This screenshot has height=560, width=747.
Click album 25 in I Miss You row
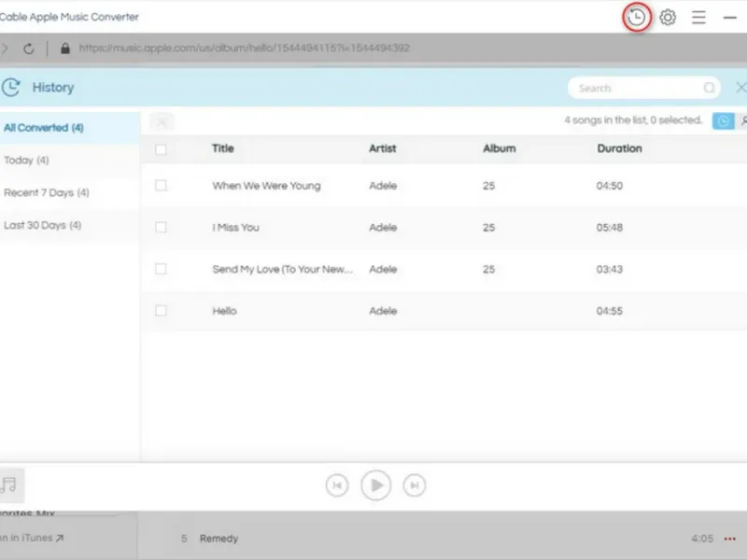coord(488,228)
